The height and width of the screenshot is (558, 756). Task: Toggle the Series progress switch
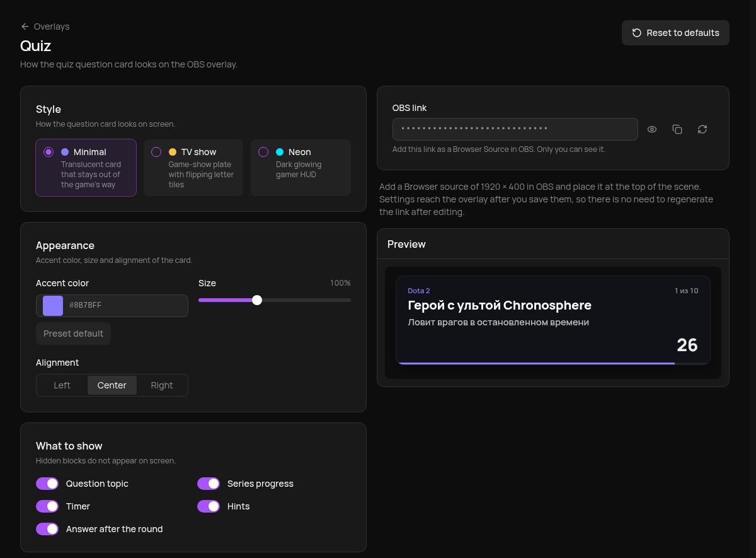tap(209, 484)
